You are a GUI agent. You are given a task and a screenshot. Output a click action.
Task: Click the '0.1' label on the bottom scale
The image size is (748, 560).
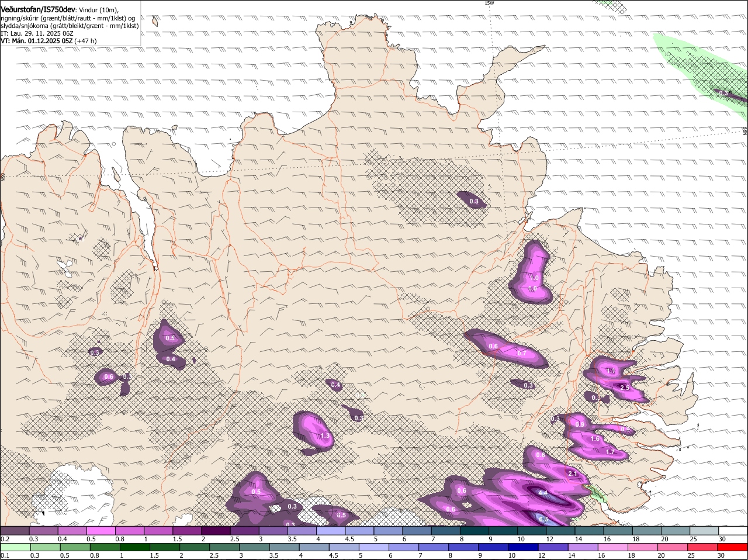5,556
